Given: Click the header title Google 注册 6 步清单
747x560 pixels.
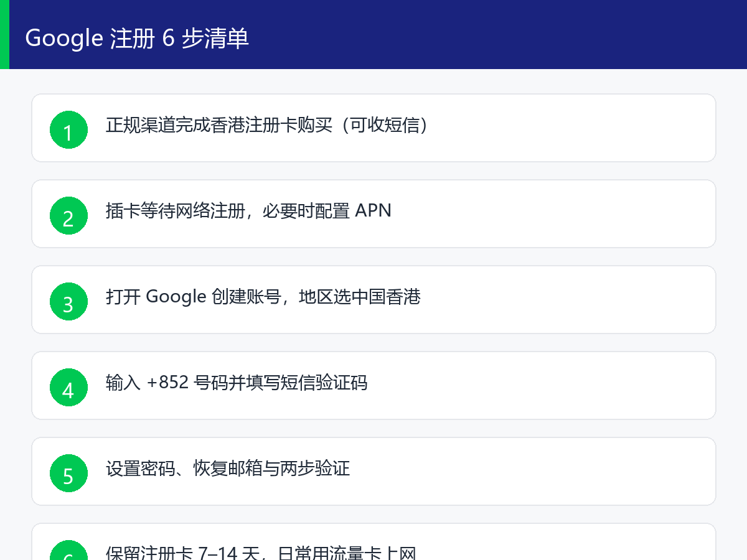Looking at the screenshot, I should click(x=137, y=38).
